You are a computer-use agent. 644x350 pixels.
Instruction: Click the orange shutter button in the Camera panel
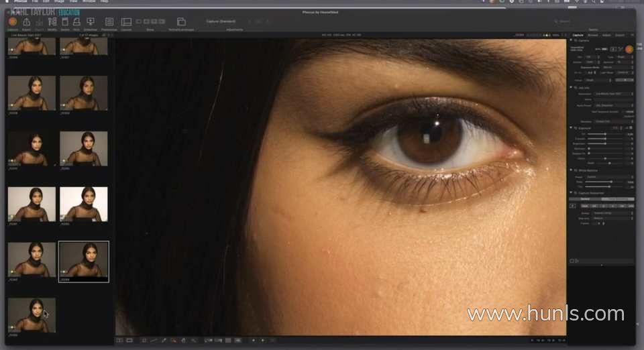click(x=629, y=49)
